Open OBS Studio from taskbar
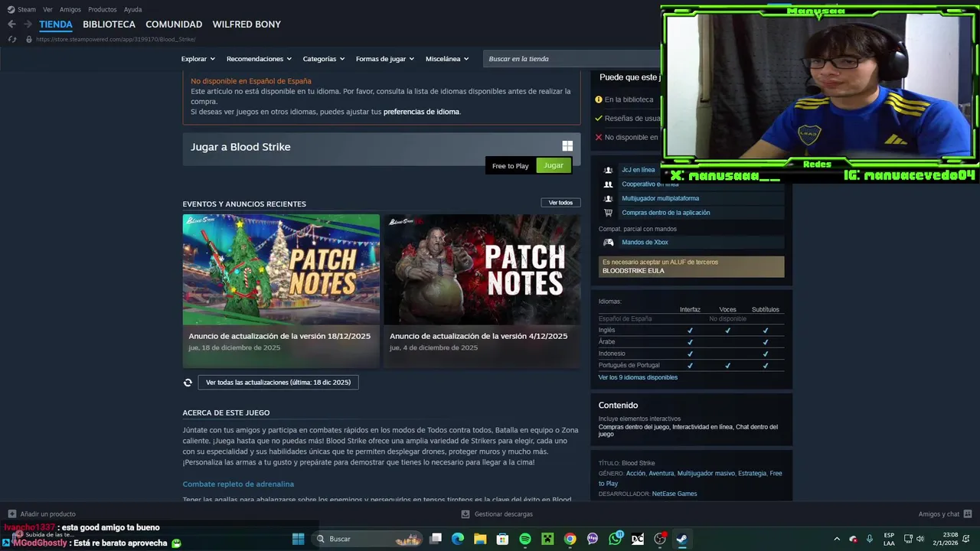Screen dimensions: 980x551 660,539
